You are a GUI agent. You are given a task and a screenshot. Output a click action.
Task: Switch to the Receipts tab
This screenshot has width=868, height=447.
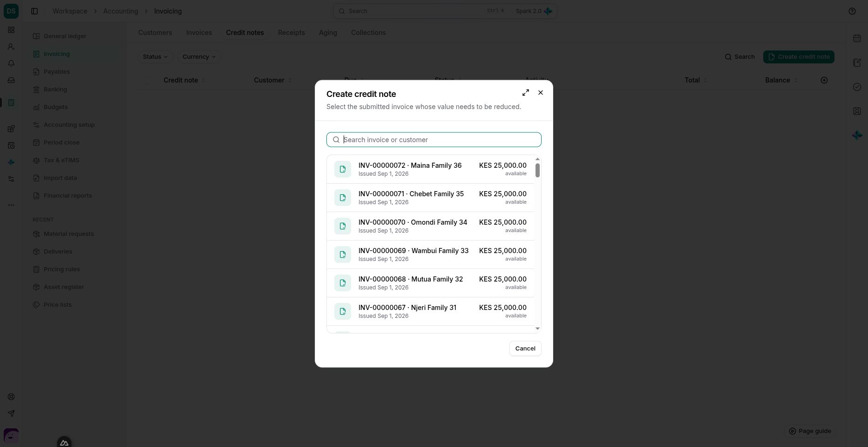292,33
